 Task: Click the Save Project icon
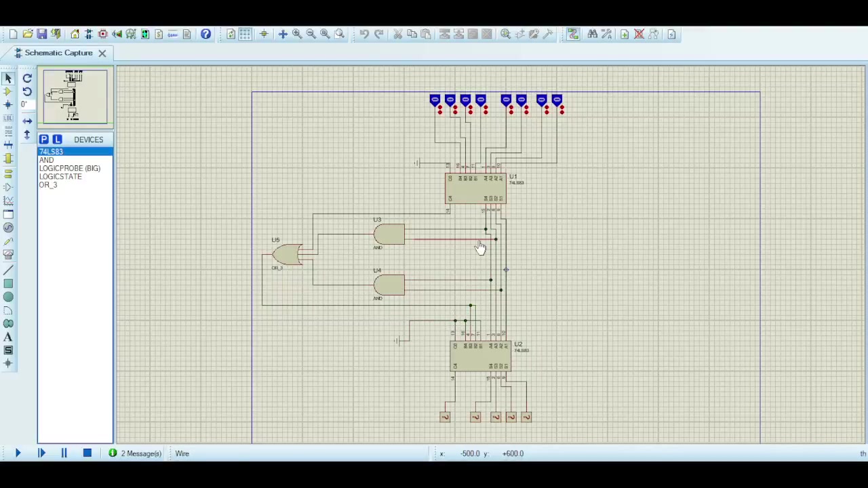point(41,34)
